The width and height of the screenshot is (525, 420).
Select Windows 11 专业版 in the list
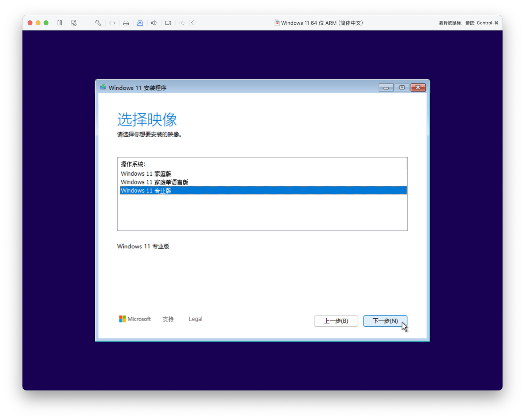[x=263, y=190]
